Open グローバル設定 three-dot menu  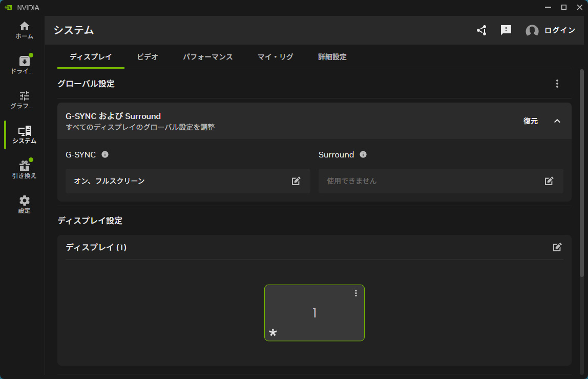point(557,84)
